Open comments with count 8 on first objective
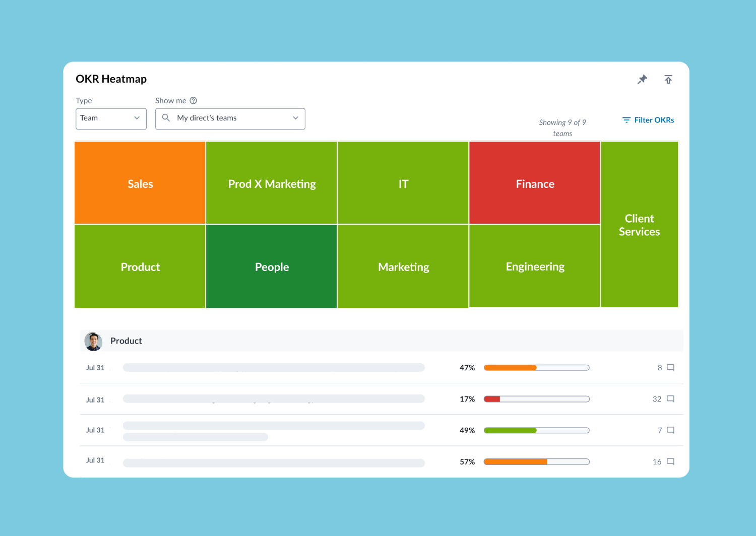Viewport: 756px width, 536px height. 670,368
